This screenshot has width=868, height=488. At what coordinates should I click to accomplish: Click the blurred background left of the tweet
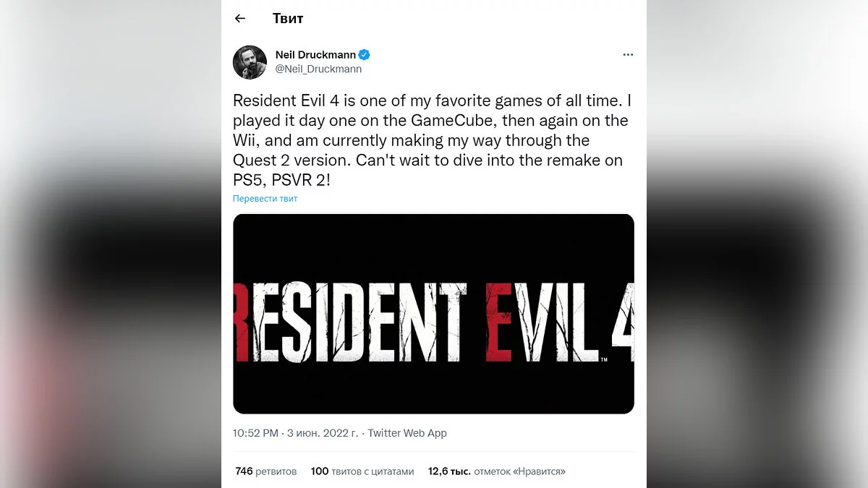[x=109, y=246]
